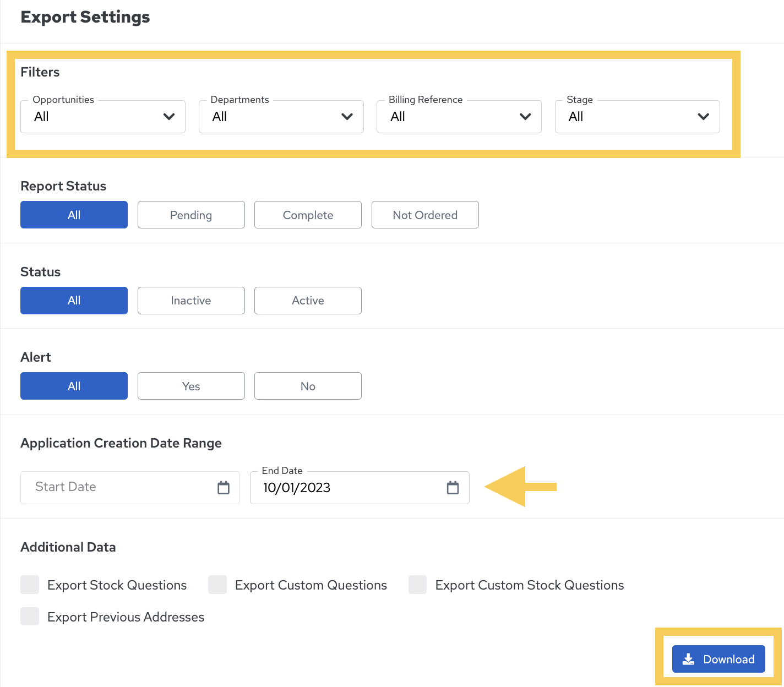Select Active status filter
The height and width of the screenshot is (687, 784).
coord(308,301)
